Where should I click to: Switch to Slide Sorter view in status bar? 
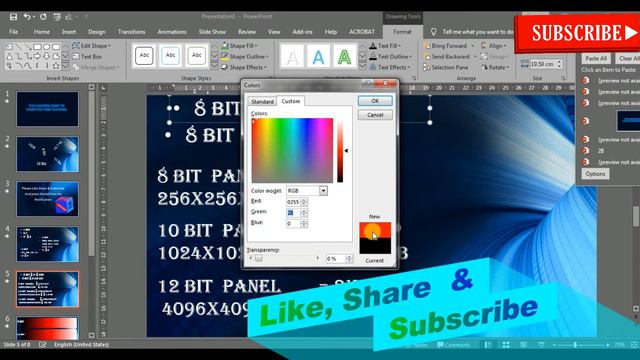coord(506,345)
